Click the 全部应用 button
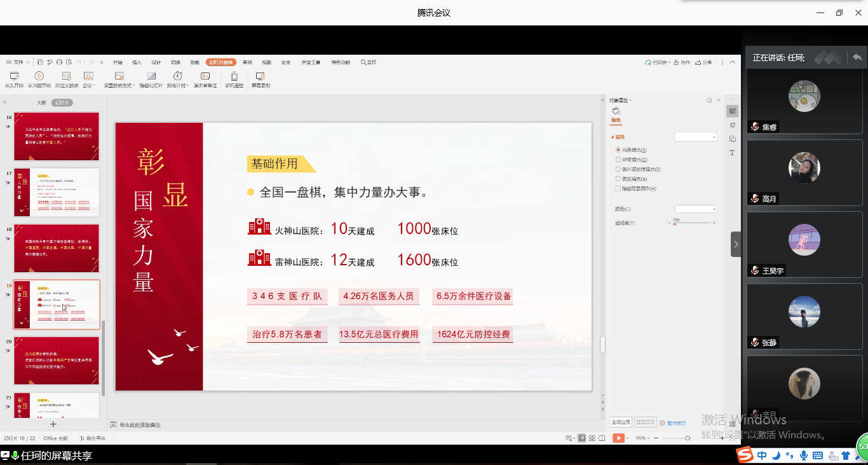Image resolution: width=868 pixels, height=465 pixels. (621, 422)
